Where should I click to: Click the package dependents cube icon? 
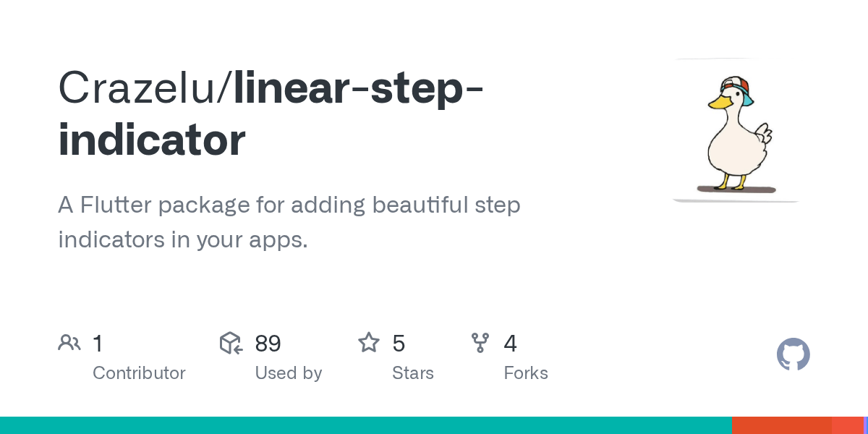click(231, 343)
